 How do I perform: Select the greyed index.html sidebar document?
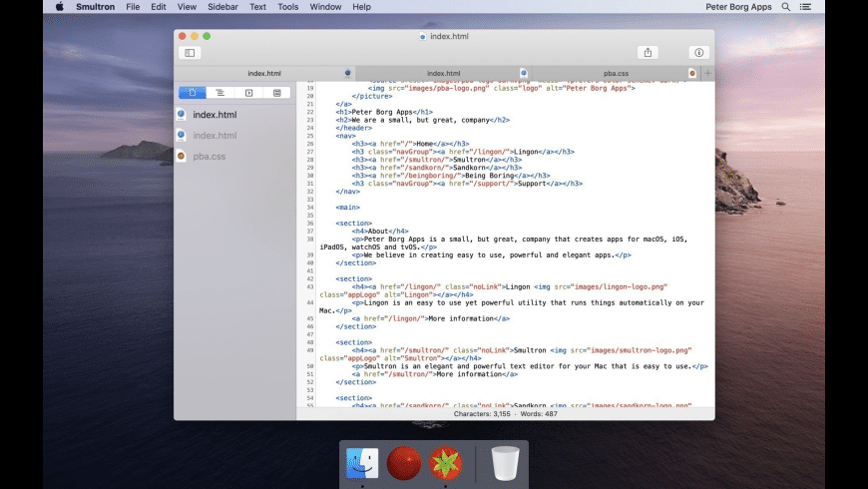coord(215,136)
